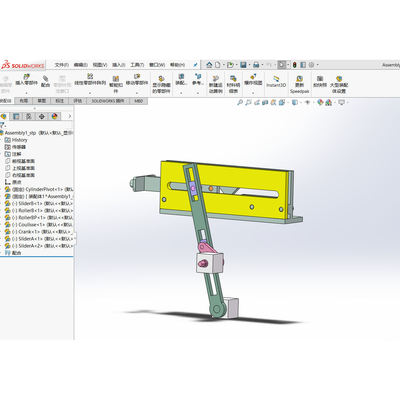
Task: Click the Rebuild traffic light icon
Action: (x=295, y=65)
